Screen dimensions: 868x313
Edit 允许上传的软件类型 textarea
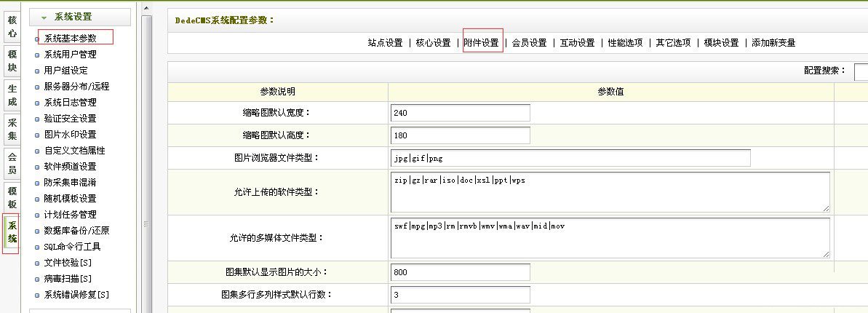point(610,191)
